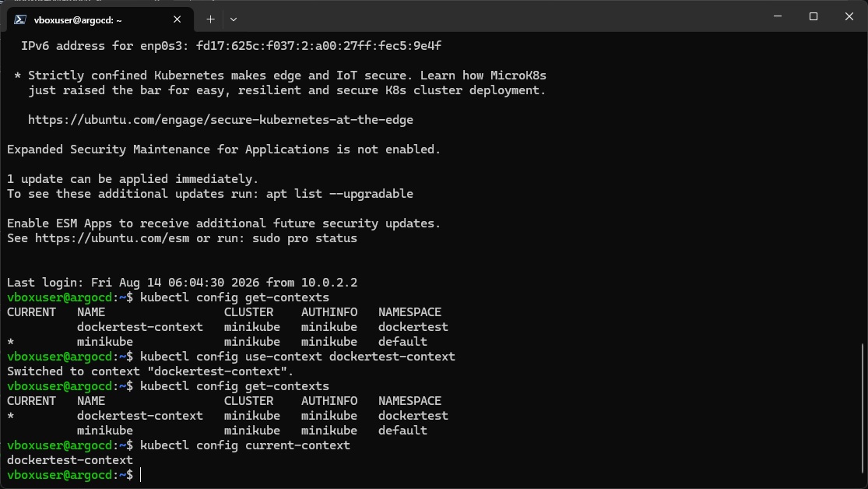This screenshot has height=489, width=868.
Task: Click the 'Switched to context' message line
Action: point(150,371)
